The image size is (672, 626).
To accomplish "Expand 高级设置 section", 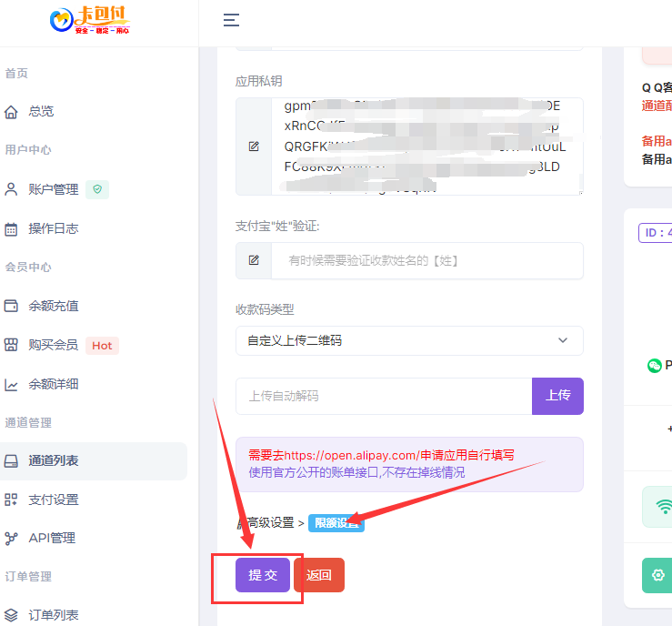I will [x=270, y=522].
